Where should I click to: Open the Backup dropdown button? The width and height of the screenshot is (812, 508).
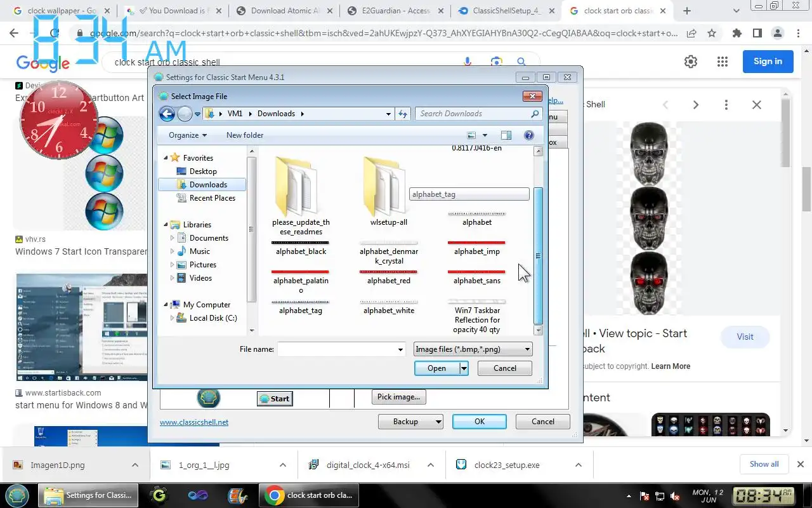click(x=410, y=422)
